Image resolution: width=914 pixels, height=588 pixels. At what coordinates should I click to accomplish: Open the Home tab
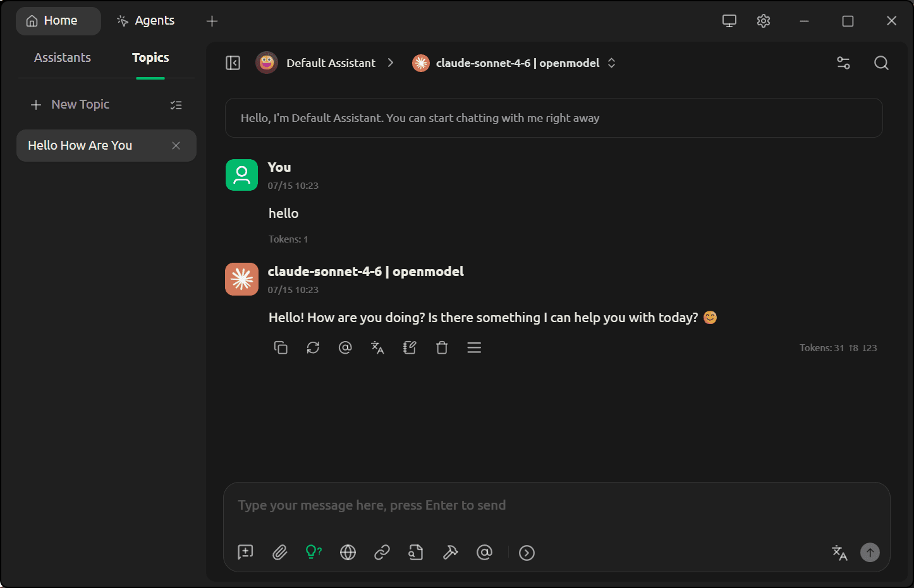click(x=58, y=21)
